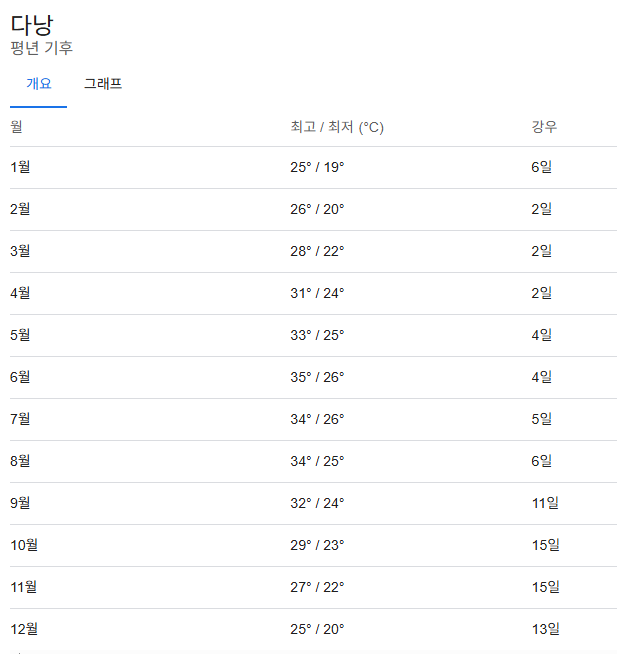Select the 2월 temperature 26° / 20°
This screenshot has width=617, height=654.
pyautogui.click(x=317, y=209)
